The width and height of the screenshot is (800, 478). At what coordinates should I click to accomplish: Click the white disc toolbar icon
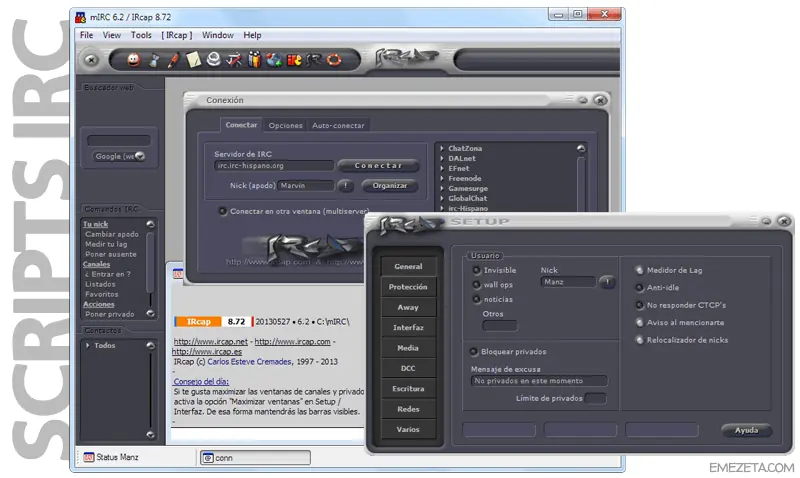click(213, 60)
